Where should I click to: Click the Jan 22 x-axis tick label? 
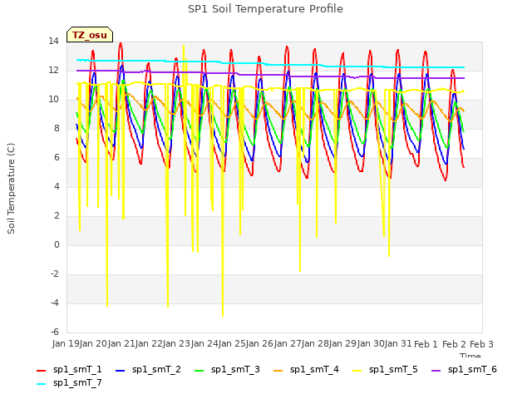(148, 343)
